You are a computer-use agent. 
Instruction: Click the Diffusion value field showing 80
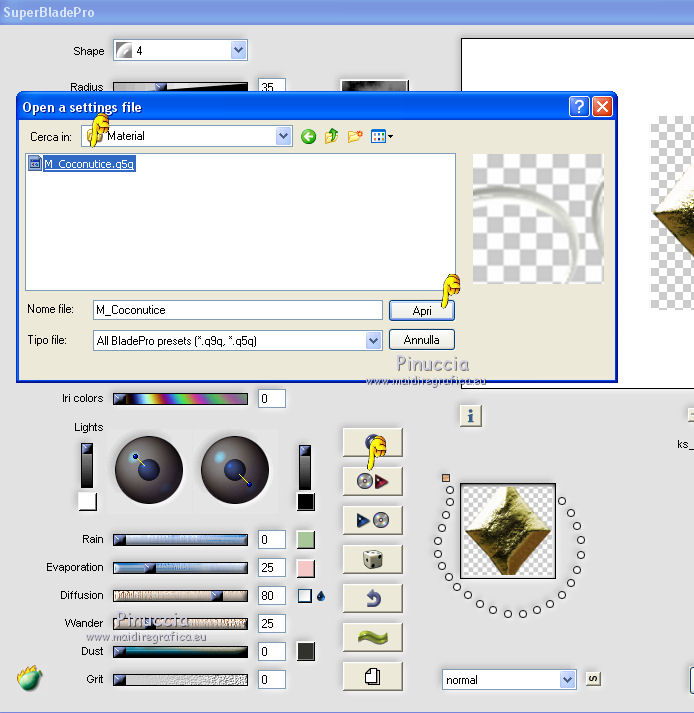click(272, 596)
